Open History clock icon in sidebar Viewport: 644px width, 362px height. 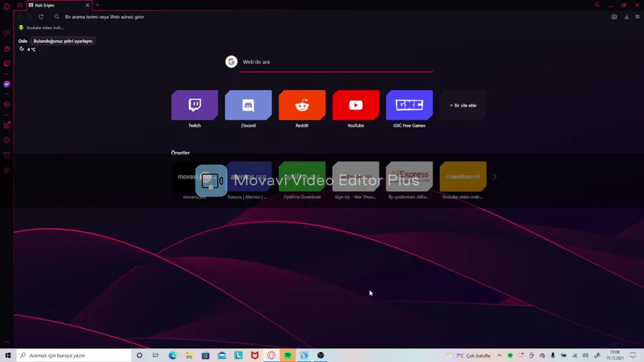[6, 140]
